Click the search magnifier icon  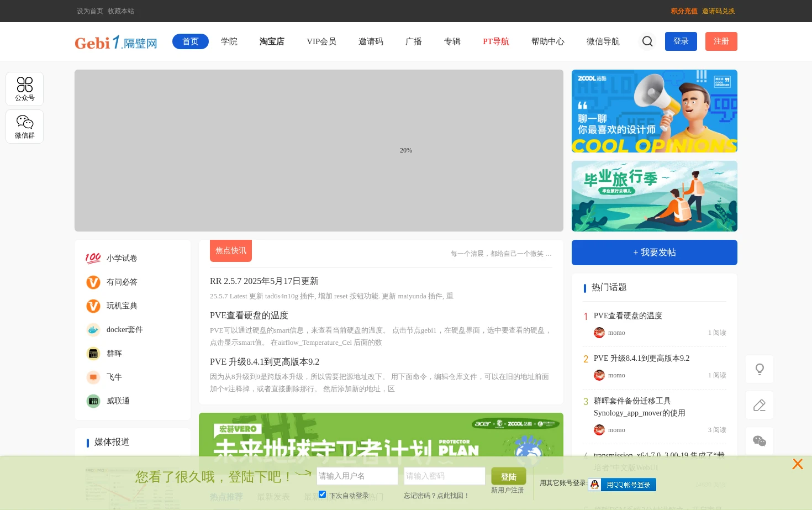[647, 41]
